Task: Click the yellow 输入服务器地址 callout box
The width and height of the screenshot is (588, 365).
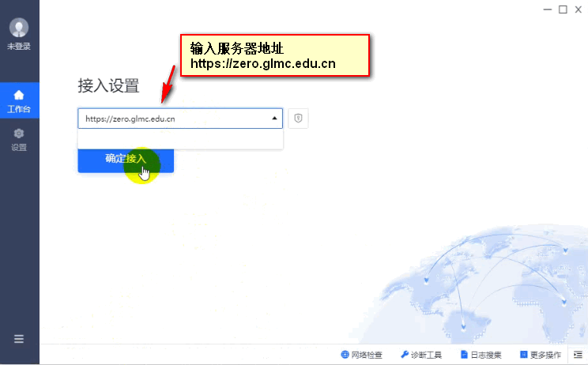Action: coord(275,55)
